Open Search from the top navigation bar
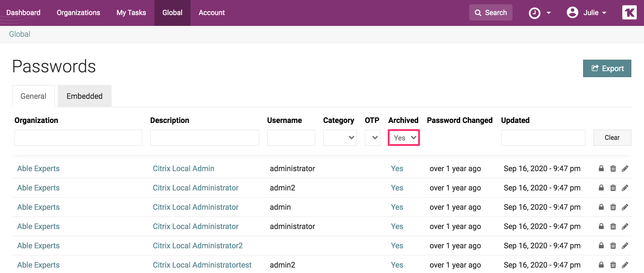This screenshot has height=273, width=644. click(491, 12)
